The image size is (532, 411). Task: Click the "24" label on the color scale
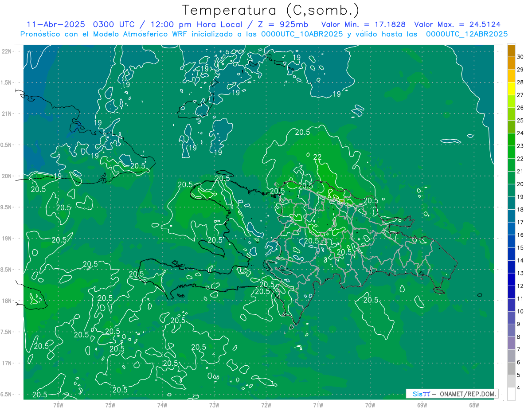[x=520, y=133]
